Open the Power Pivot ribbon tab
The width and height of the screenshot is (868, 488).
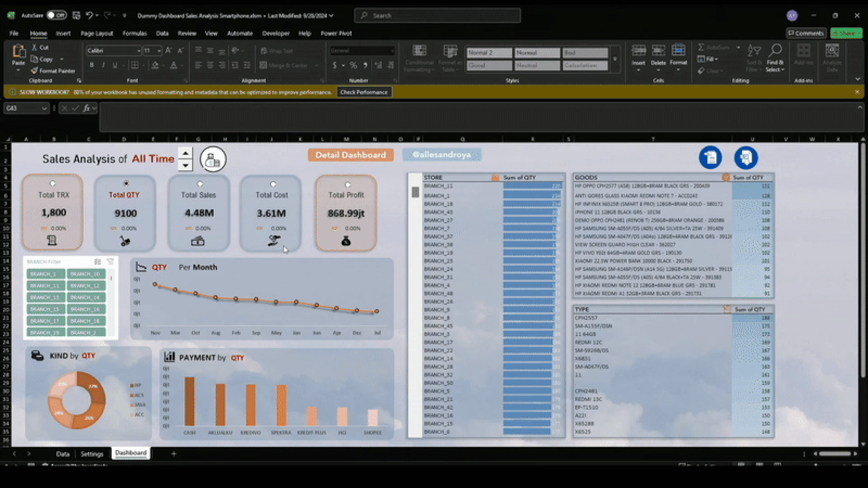336,33
